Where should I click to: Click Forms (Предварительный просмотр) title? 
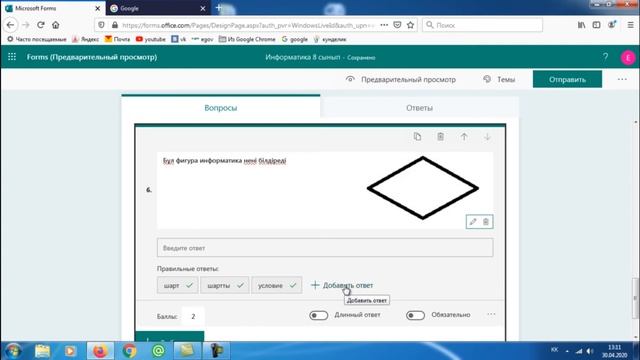click(92, 57)
